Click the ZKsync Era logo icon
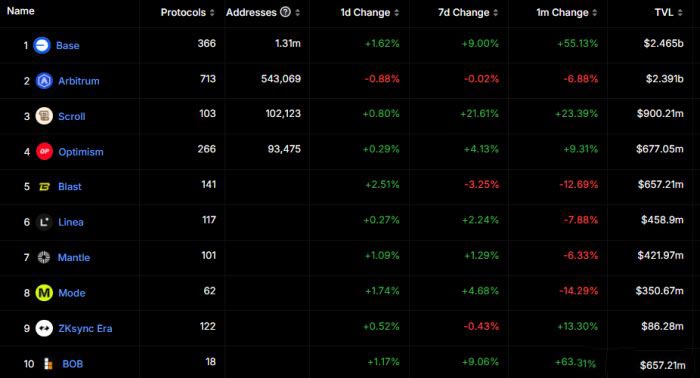The height and width of the screenshot is (378, 700). pos(44,328)
